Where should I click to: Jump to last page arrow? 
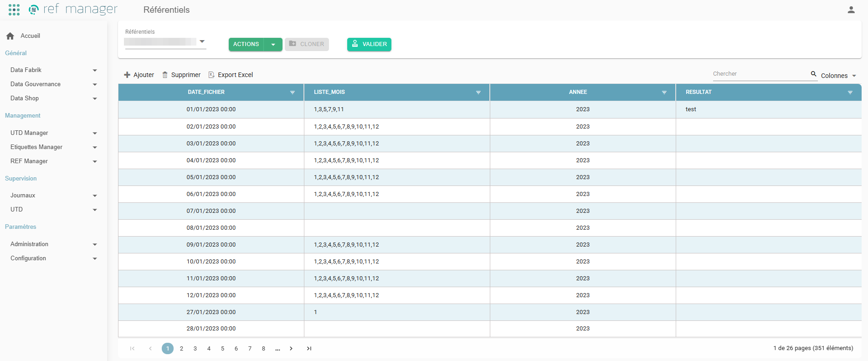point(309,349)
